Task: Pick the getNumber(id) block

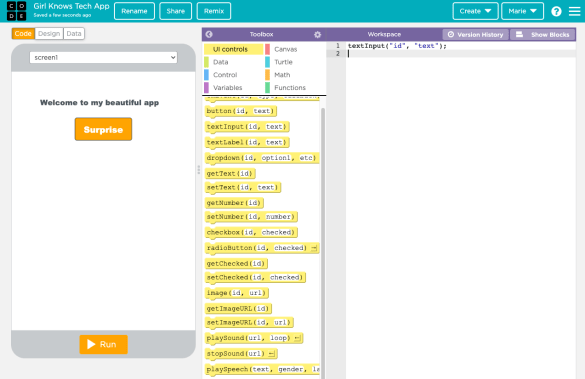Action: (234, 203)
